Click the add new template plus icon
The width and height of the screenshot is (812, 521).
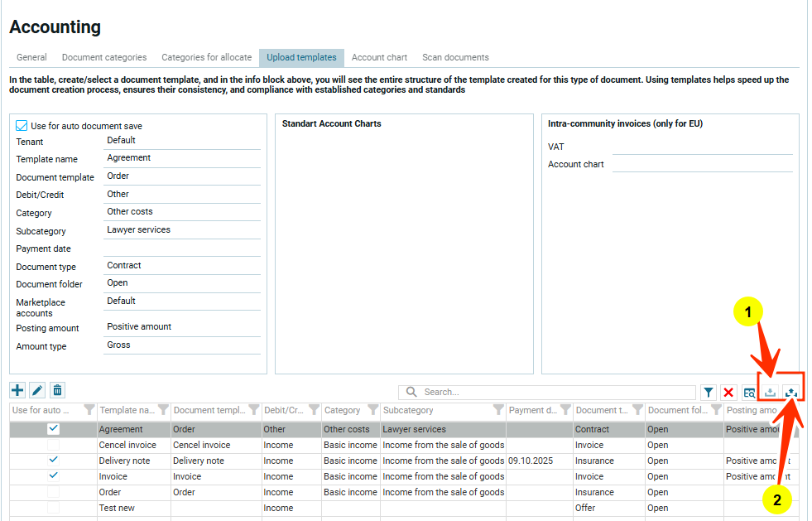tap(17, 390)
